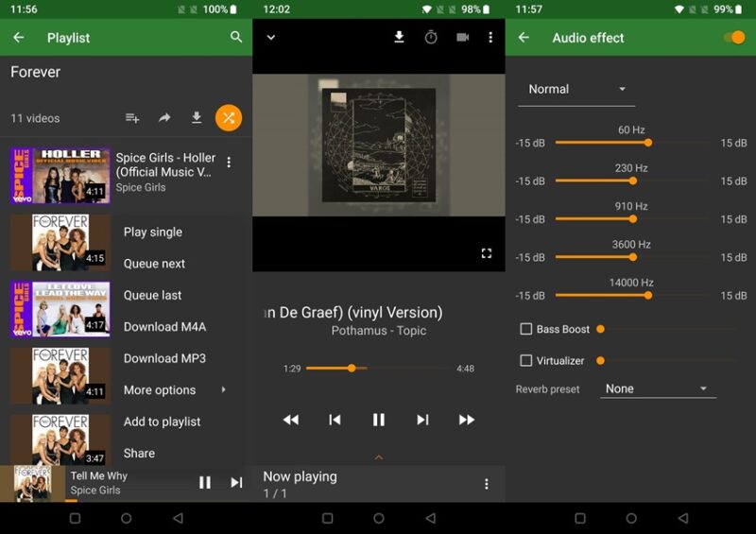Open the sleep timer
Screen dimensions: 756x534
(x=431, y=37)
